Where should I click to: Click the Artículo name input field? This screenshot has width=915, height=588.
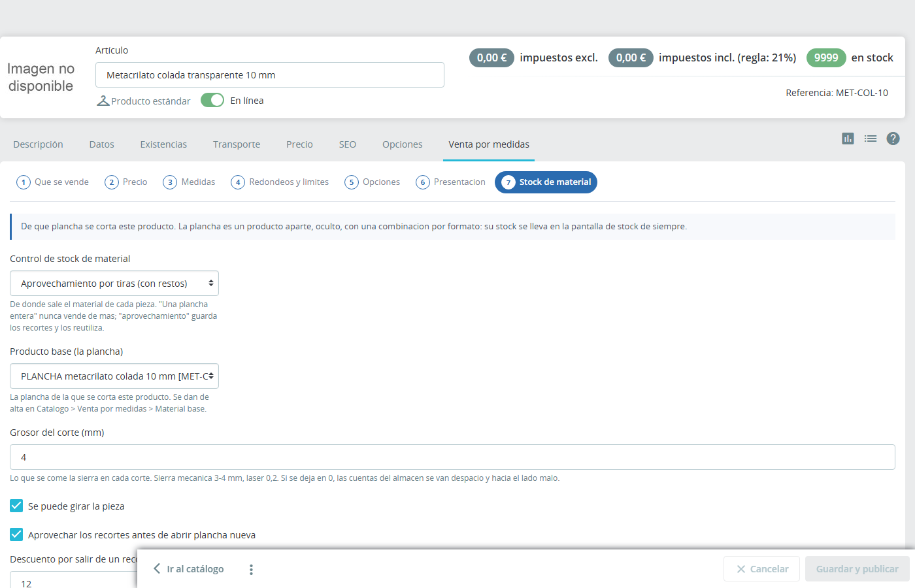[x=270, y=75]
